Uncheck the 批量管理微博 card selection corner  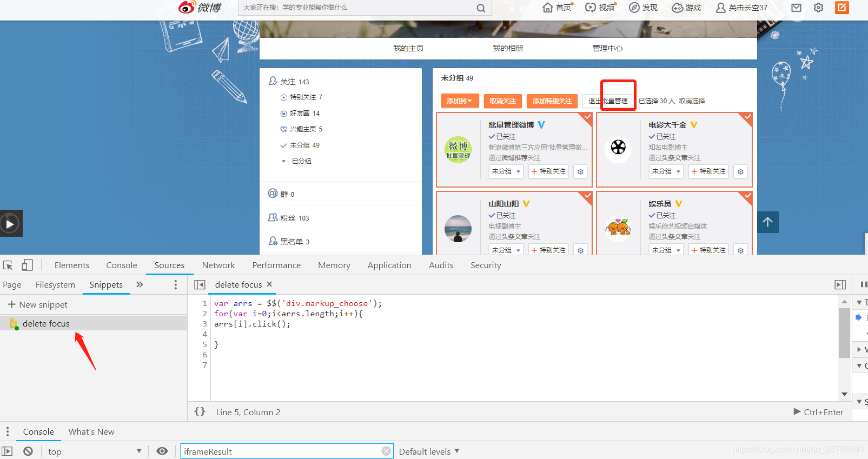[587, 116]
